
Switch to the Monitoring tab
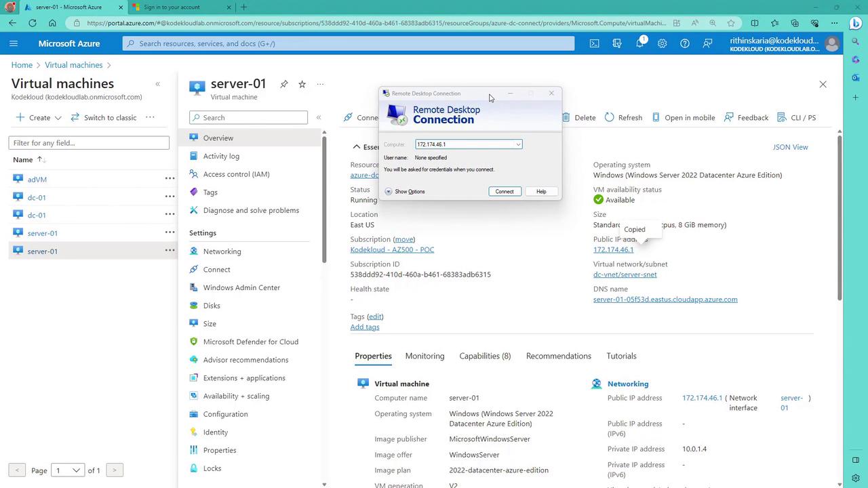[425, 356]
